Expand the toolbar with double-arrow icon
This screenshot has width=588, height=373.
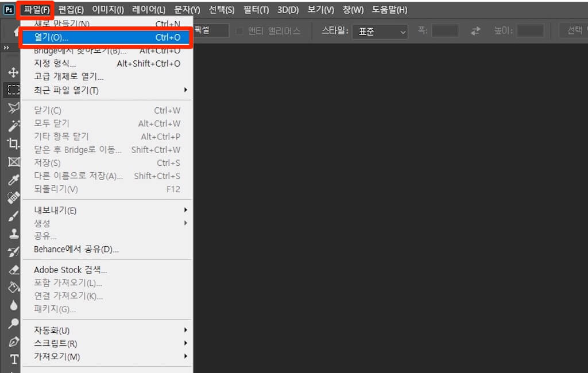[6, 48]
